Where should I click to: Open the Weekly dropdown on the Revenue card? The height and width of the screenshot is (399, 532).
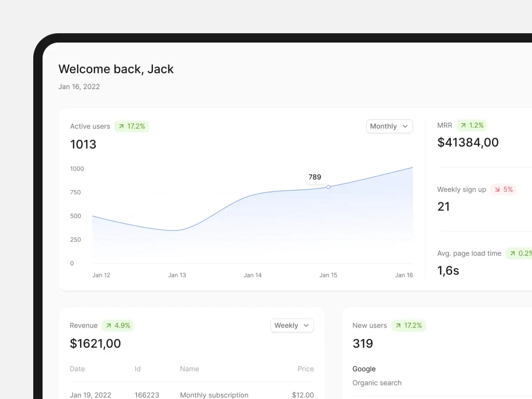pyautogui.click(x=292, y=325)
